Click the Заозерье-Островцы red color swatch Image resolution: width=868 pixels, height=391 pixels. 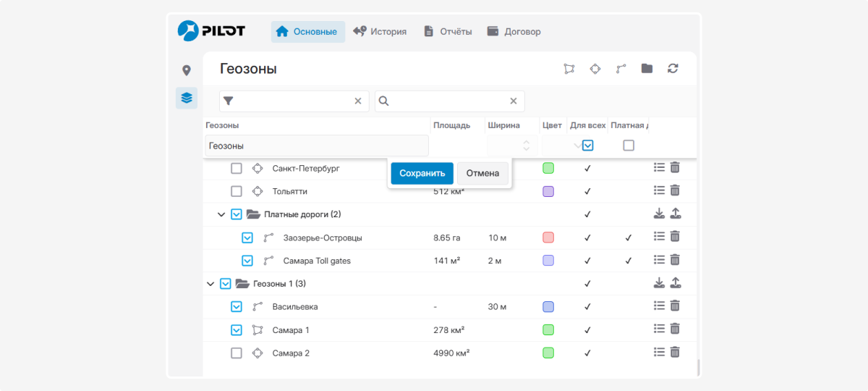[548, 237]
